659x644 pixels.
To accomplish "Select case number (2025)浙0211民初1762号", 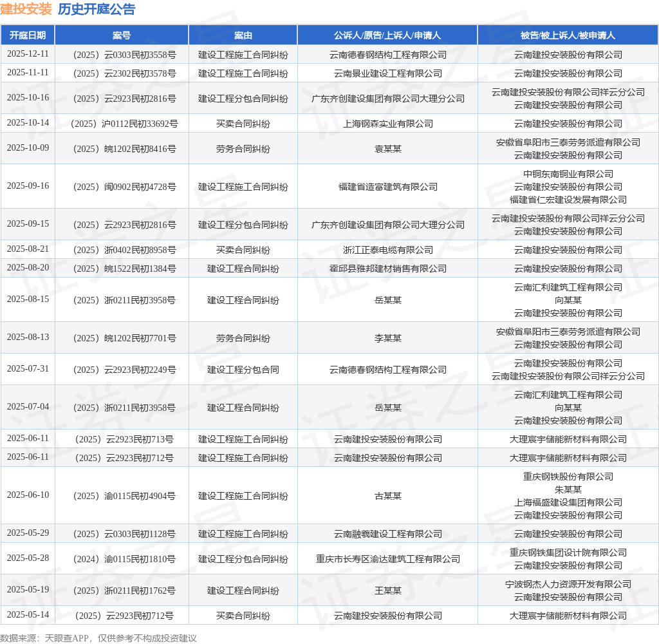I will pos(124,591).
